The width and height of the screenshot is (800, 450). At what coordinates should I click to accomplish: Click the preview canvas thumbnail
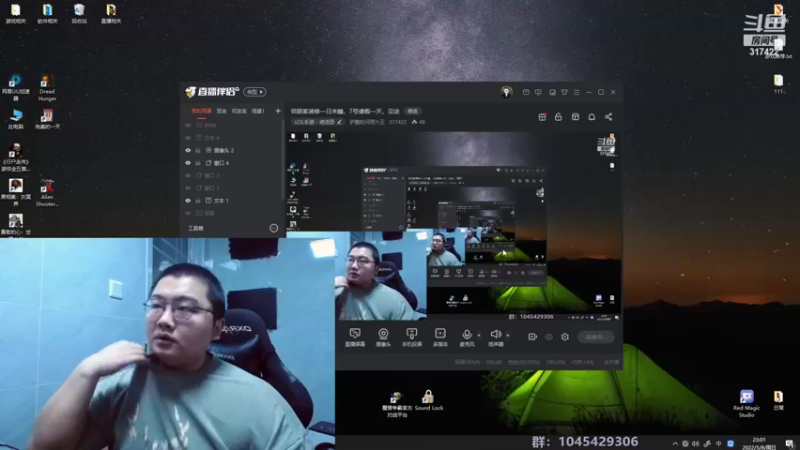pos(454,224)
